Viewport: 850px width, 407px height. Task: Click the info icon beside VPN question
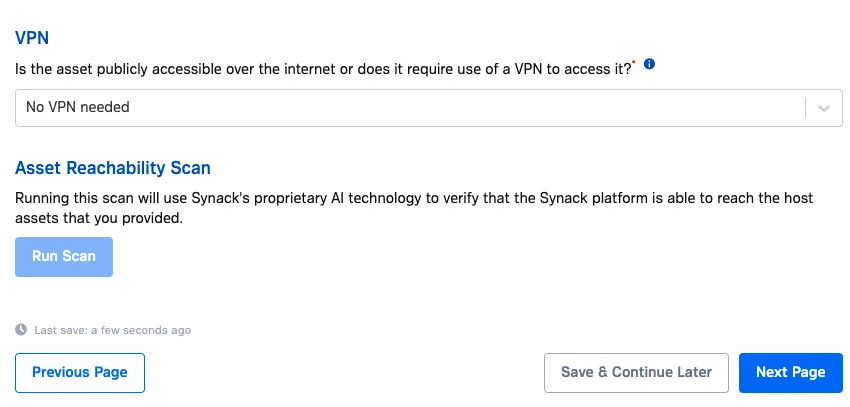649,64
